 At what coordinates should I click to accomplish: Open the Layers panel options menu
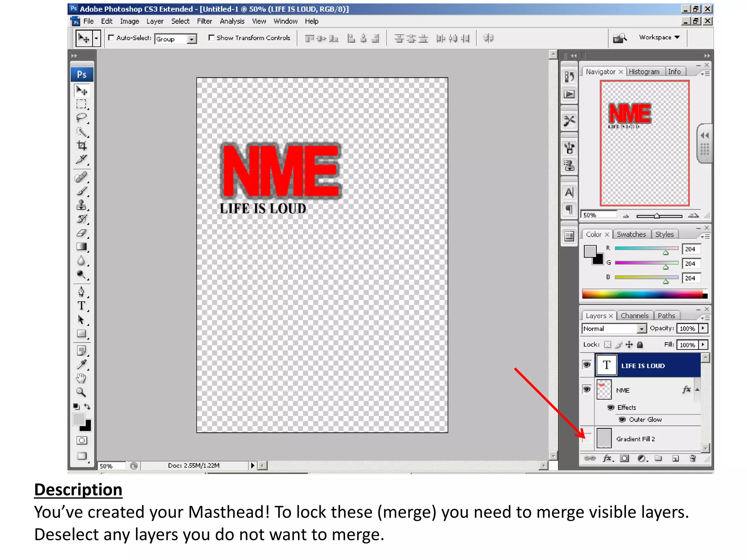(x=705, y=318)
